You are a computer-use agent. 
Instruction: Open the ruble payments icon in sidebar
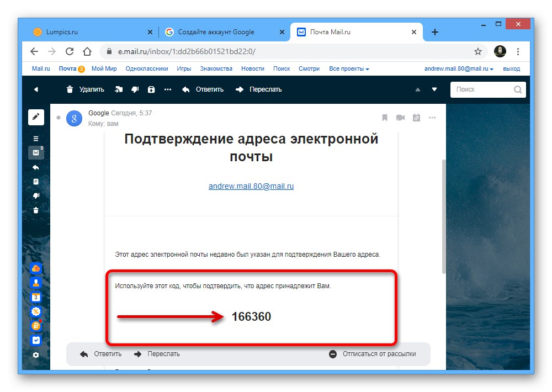[x=36, y=326]
